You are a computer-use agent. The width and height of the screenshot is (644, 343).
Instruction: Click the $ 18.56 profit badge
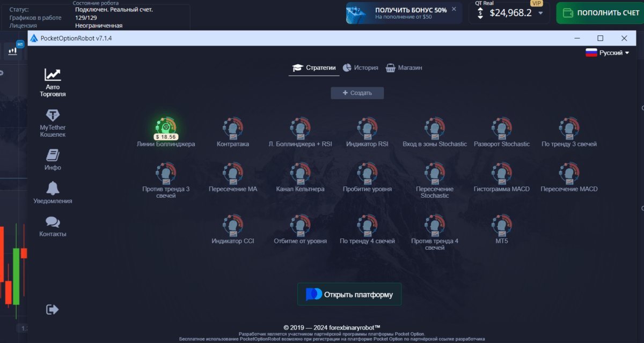[x=165, y=137]
